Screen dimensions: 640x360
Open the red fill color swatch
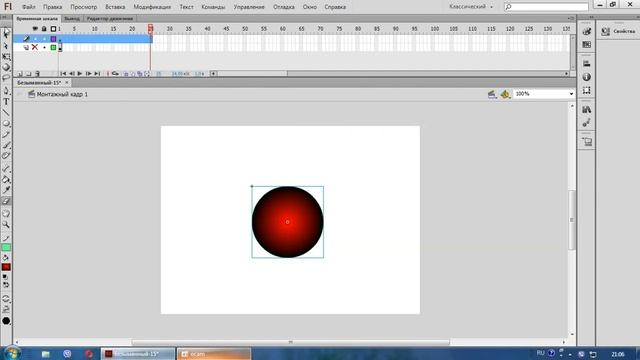click(6, 267)
